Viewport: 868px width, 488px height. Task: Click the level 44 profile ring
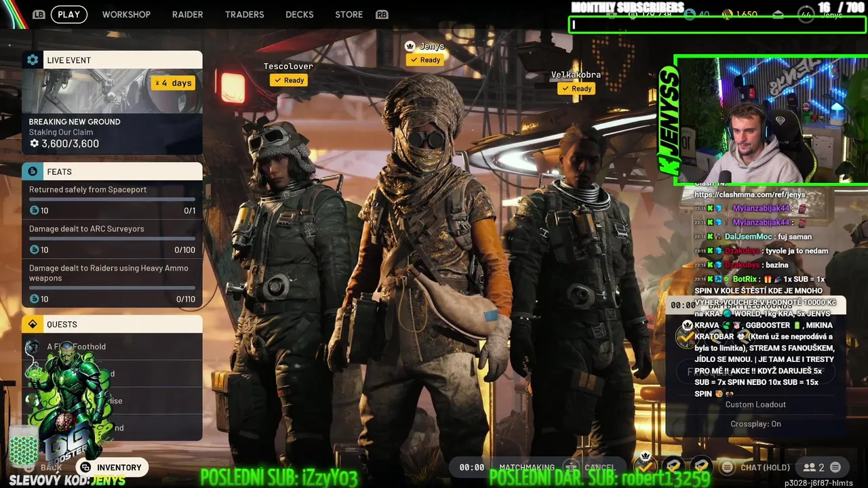(x=806, y=14)
